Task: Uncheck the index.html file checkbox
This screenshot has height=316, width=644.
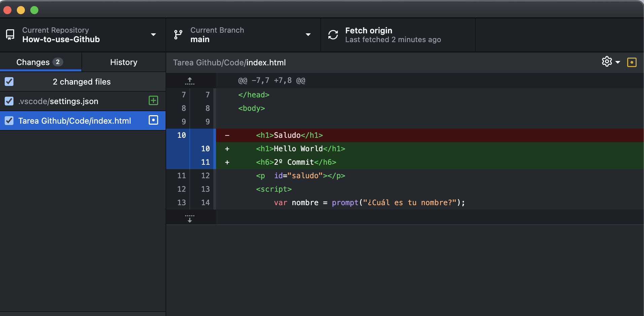Action: point(9,121)
